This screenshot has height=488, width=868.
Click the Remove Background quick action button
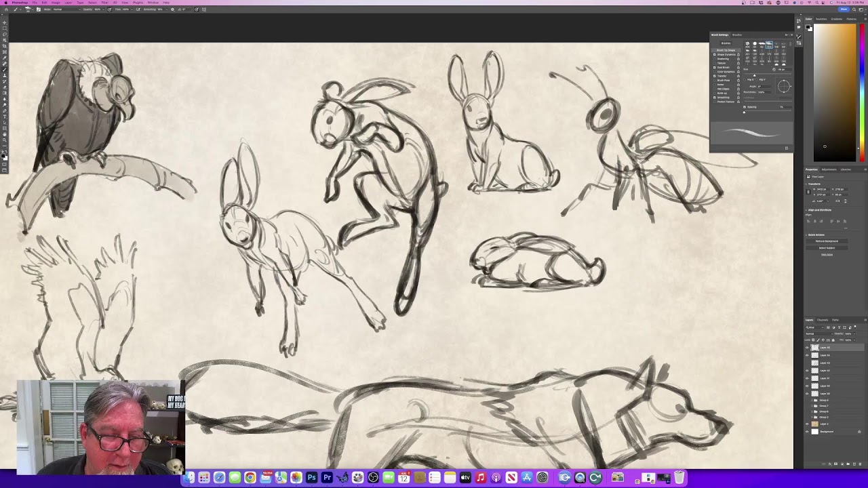pyautogui.click(x=827, y=241)
